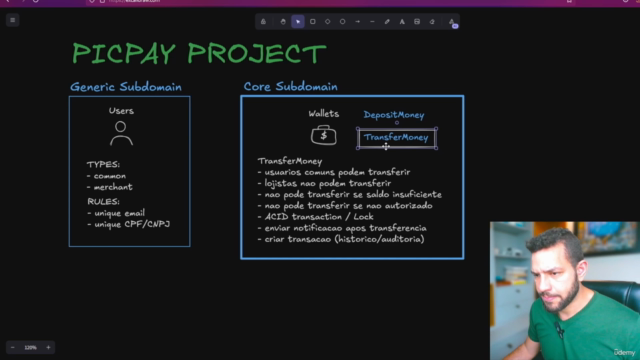Select the Rectangle tool

[313, 22]
